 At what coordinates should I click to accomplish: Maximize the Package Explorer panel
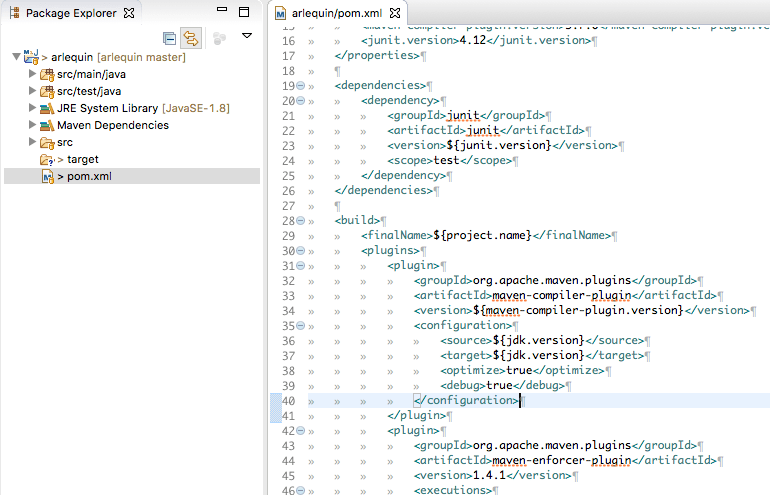tap(244, 13)
